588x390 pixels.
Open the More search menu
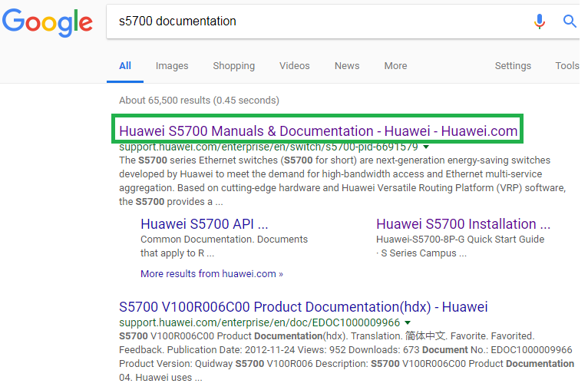pyautogui.click(x=395, y=66)
